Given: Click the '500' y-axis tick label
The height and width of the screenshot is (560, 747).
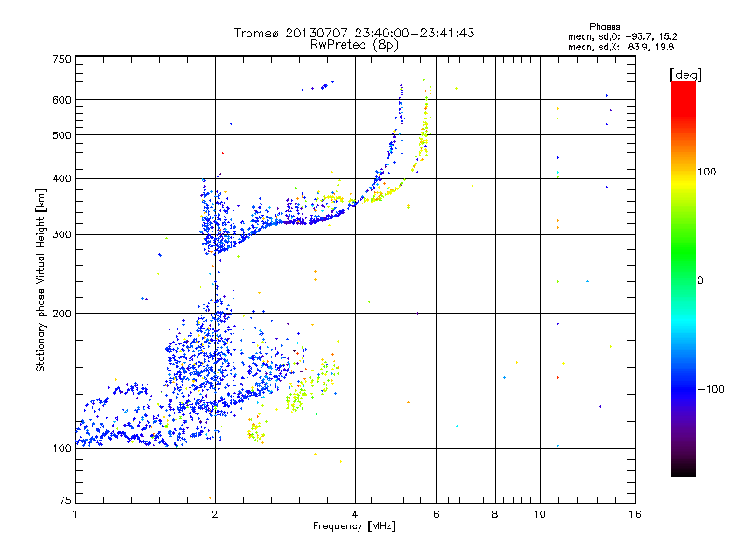Looking at the screenshot, I should click(x=62, y=135).
